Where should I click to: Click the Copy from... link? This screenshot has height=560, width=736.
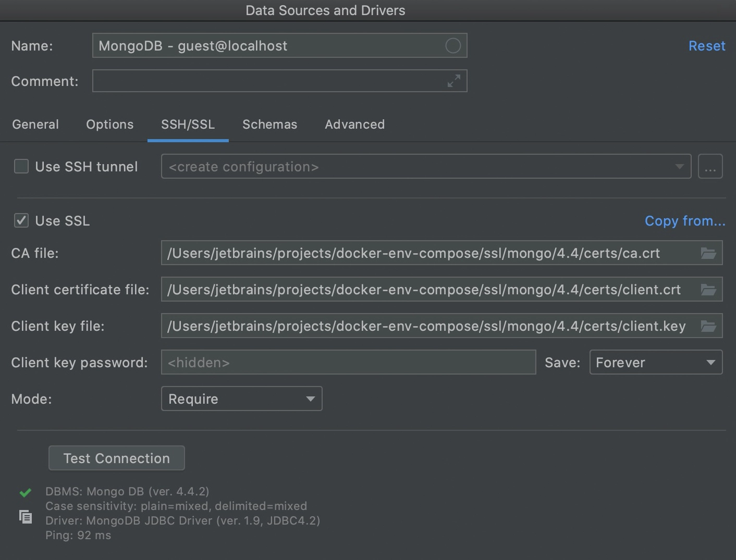click(x=685, y=221)
